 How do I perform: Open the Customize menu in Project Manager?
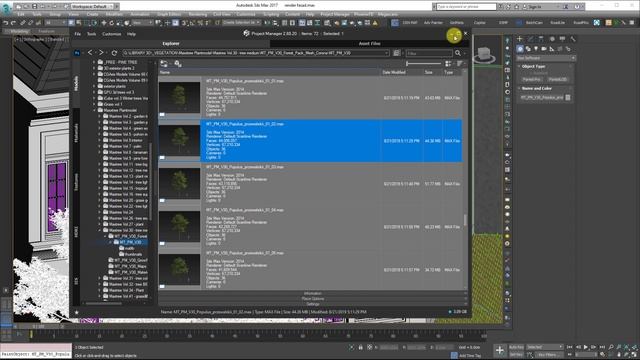[x=111, y=34]
